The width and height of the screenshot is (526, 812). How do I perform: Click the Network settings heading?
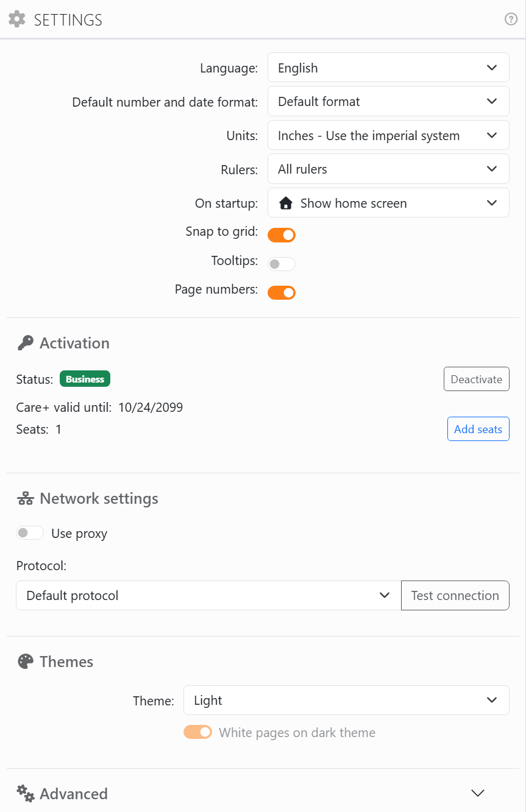point(99,498)
